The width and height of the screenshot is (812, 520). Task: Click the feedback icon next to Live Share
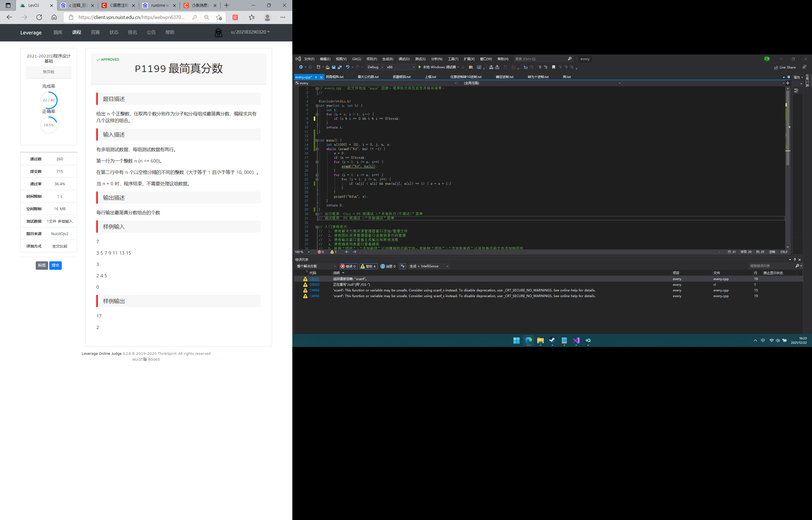(804, 67)
